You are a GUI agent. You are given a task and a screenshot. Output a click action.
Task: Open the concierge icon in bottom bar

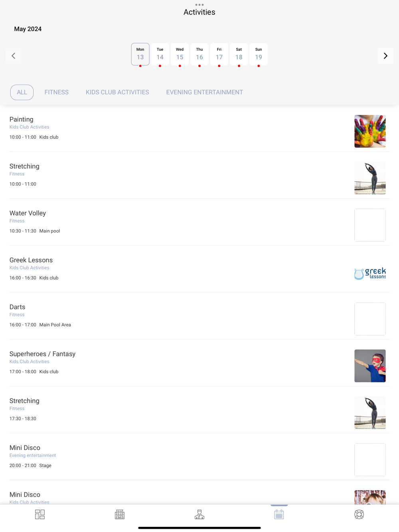199,514
